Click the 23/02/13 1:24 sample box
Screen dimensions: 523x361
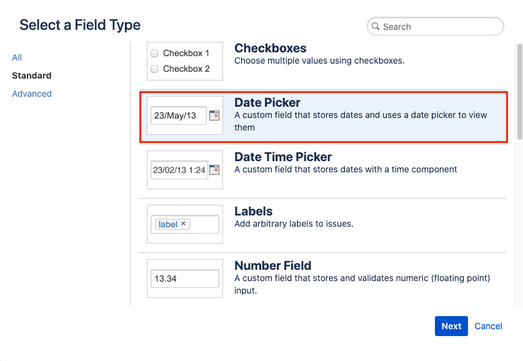point(179,170)
